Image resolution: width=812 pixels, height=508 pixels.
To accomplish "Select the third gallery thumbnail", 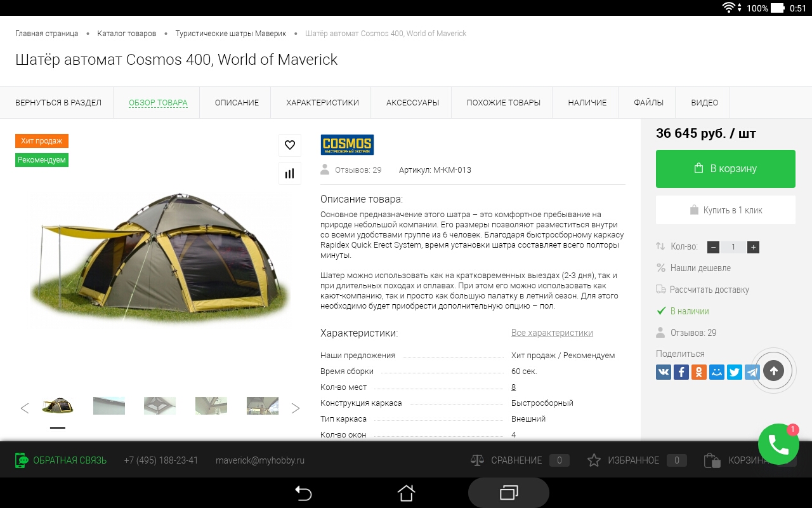I will (x=160, y=406).
